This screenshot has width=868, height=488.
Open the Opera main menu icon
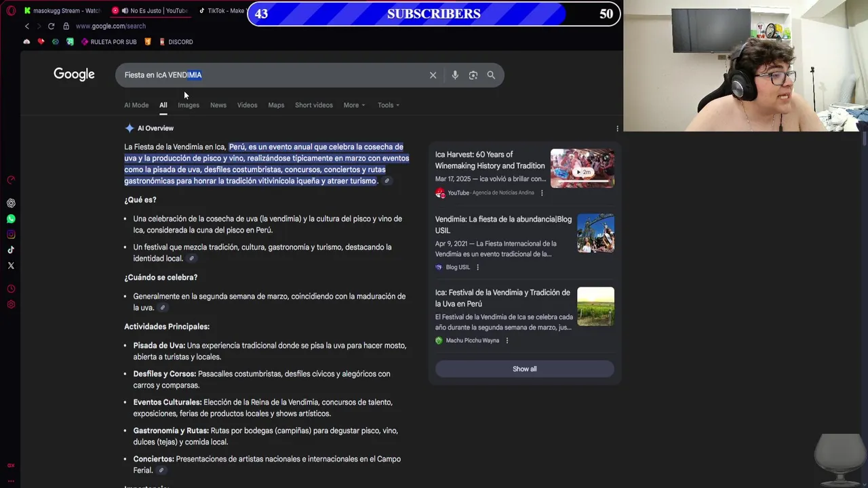pyautogui.click(x=11, y=11)
